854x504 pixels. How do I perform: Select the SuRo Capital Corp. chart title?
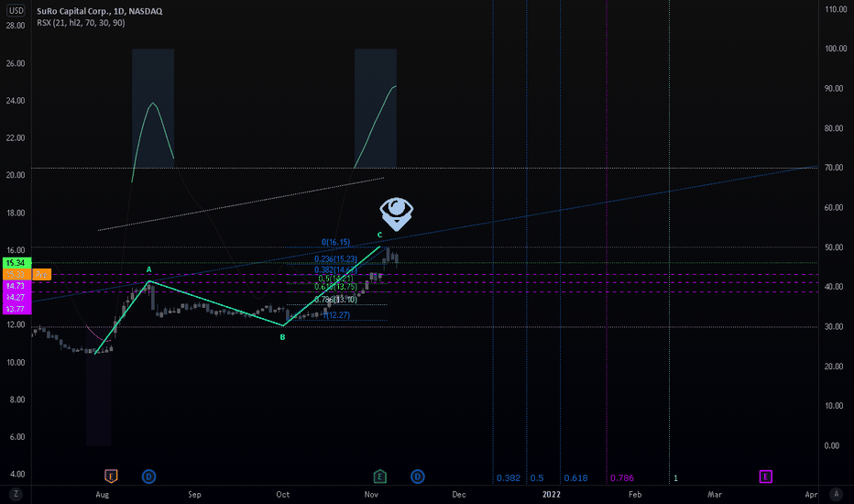tap(100, 11)
